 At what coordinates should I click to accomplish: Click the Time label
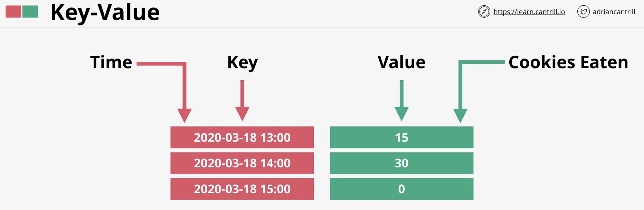click(x=111, y=62)
